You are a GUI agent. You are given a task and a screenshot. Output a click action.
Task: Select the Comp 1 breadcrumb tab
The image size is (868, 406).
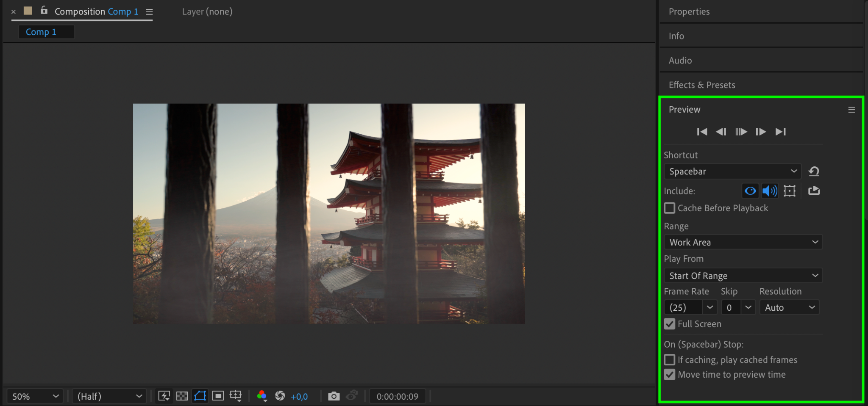coord(41,32)
